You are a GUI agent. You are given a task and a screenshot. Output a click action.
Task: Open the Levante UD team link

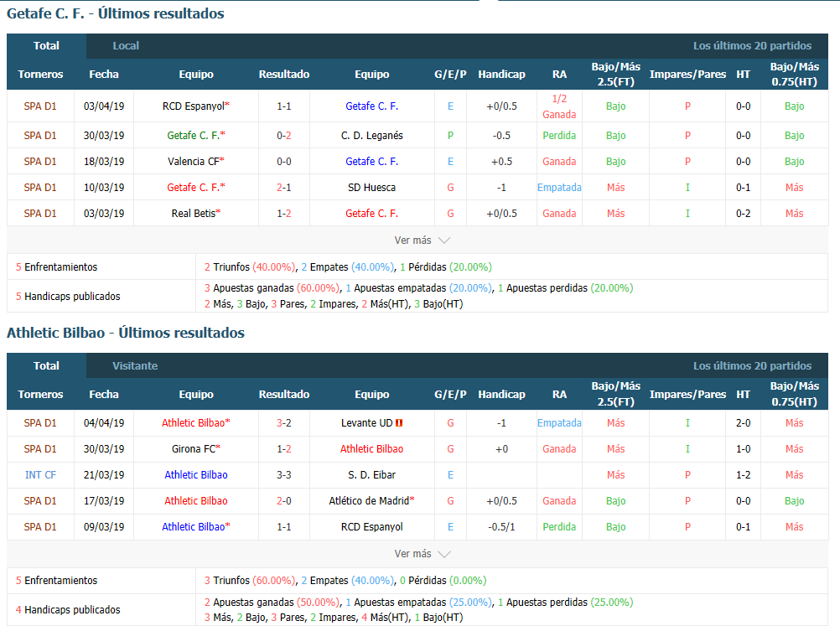click(367, 423)
